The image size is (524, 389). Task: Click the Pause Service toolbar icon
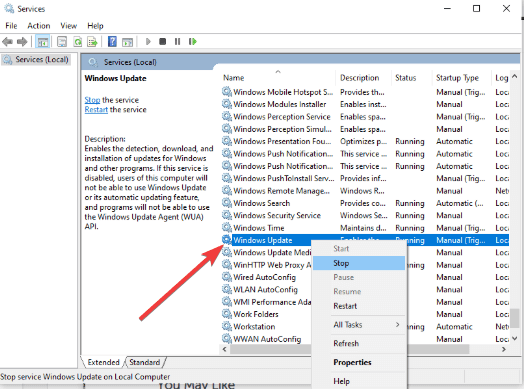[177, 41]
